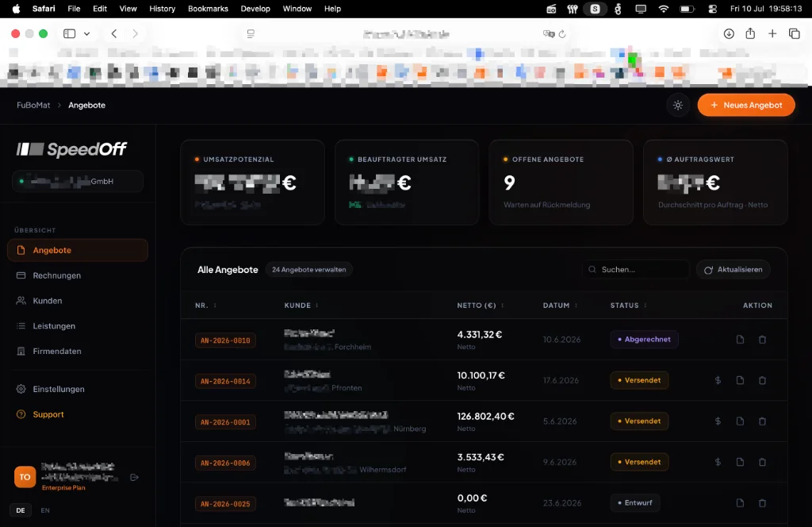Go back in Safari
The height and width of the screenshot is (527, 812).
click(x=114, y=33)
